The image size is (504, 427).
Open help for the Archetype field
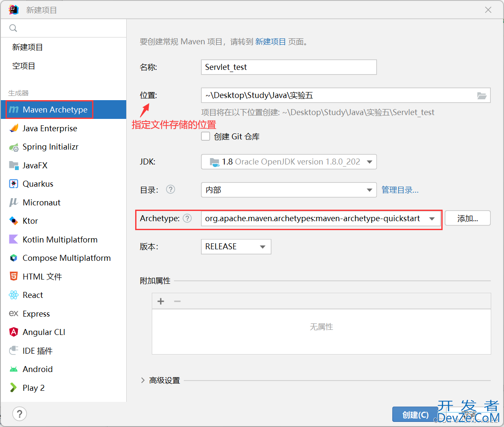coord(187,219)
